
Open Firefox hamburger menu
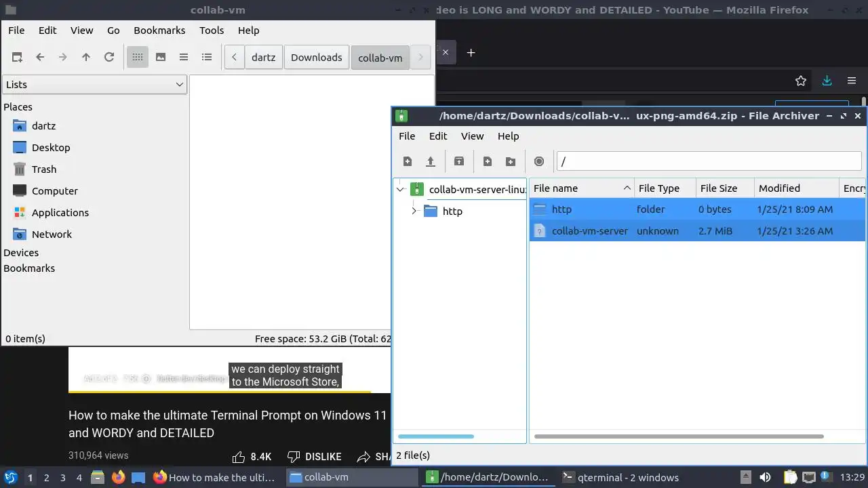pos(852,81)
